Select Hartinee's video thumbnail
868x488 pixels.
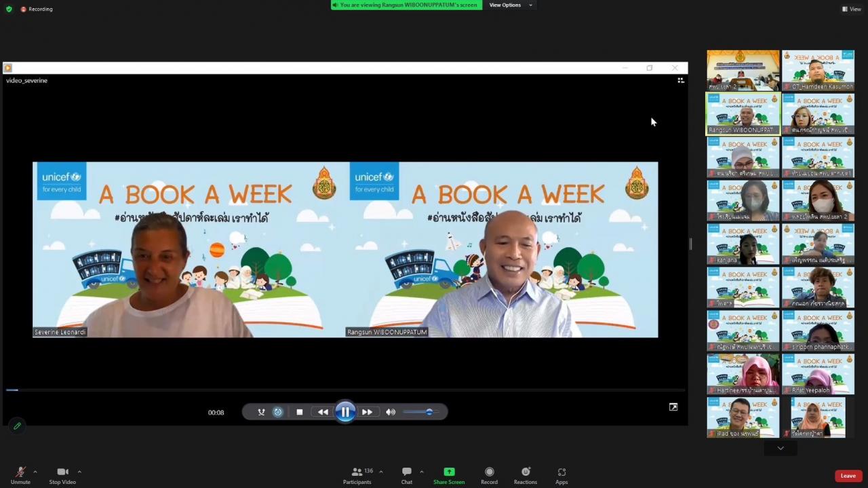[743, 375]
